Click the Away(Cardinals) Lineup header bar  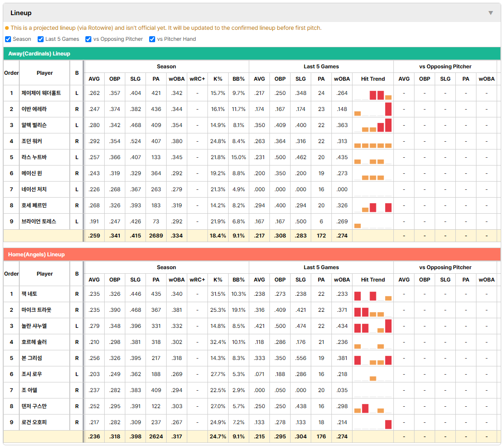pos(252,54)
